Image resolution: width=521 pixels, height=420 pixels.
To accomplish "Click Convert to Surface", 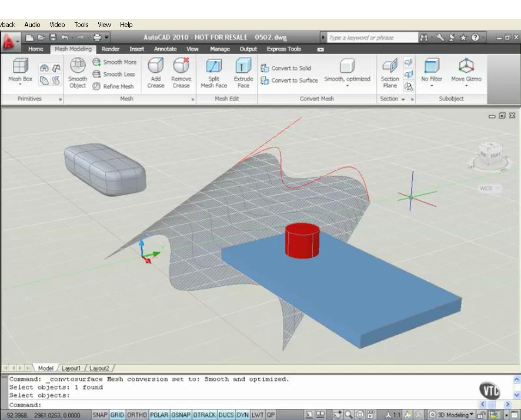I will tap(289, 80).
